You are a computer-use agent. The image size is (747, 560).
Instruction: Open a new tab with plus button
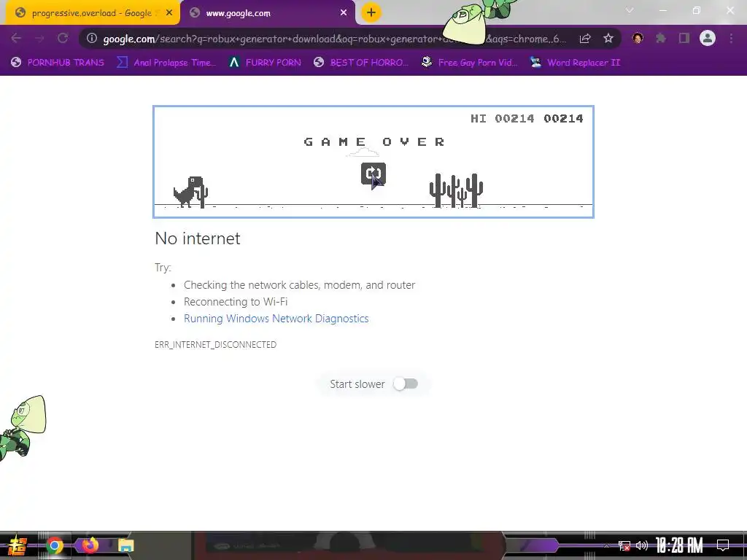pyautogui.click(x=371, y=13)
